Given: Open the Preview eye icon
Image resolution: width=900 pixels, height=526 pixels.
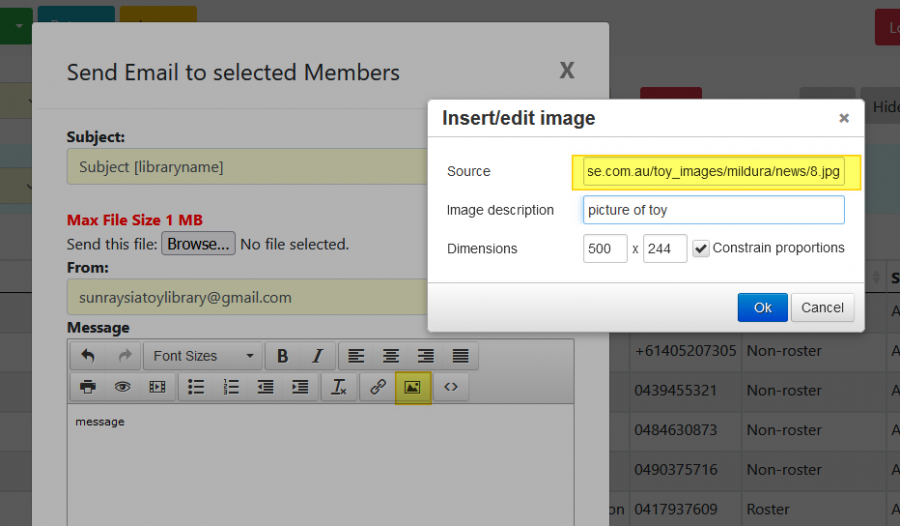Looking at the screenshot, I should point(122,387).
